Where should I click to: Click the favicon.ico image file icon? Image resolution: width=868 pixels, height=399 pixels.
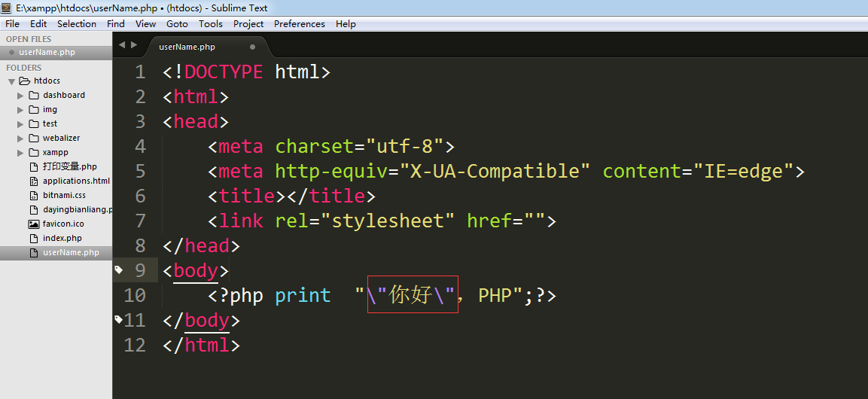tap(33, 224)
